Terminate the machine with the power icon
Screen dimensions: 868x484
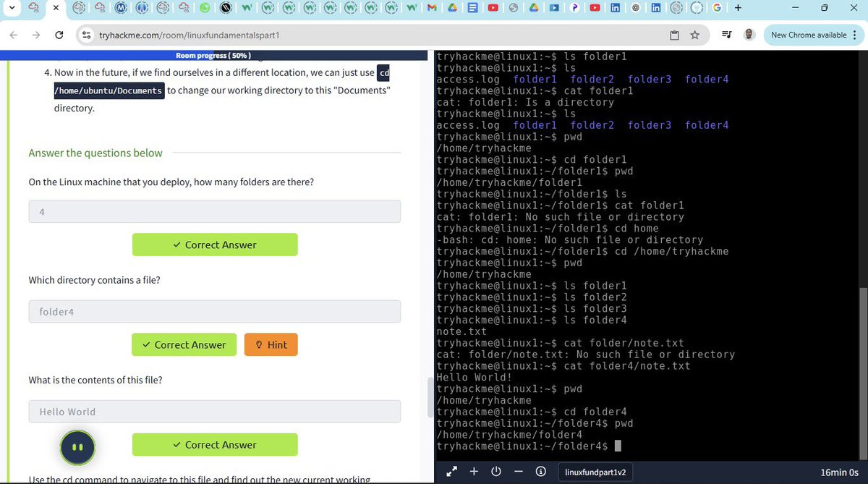pos(496,472)
